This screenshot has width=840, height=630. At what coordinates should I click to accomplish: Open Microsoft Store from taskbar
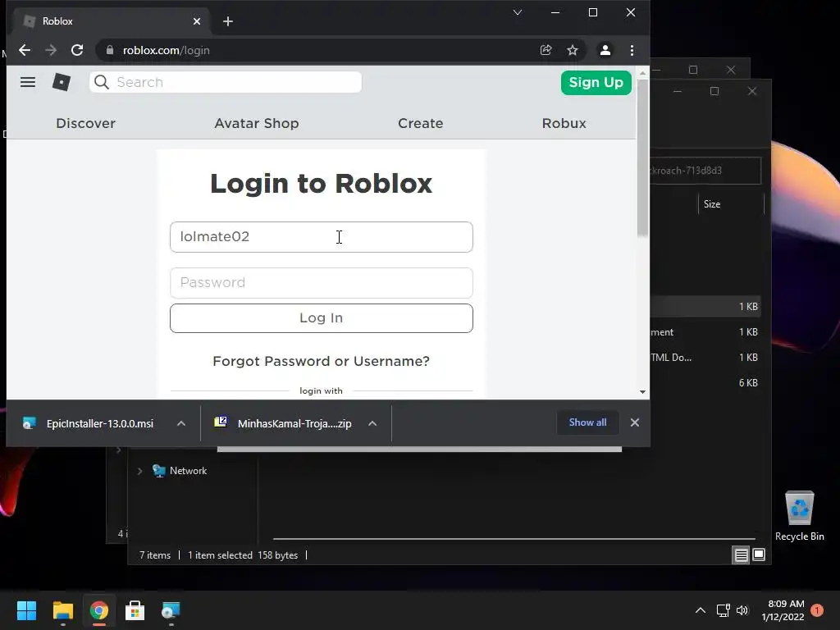click(135, 610)
